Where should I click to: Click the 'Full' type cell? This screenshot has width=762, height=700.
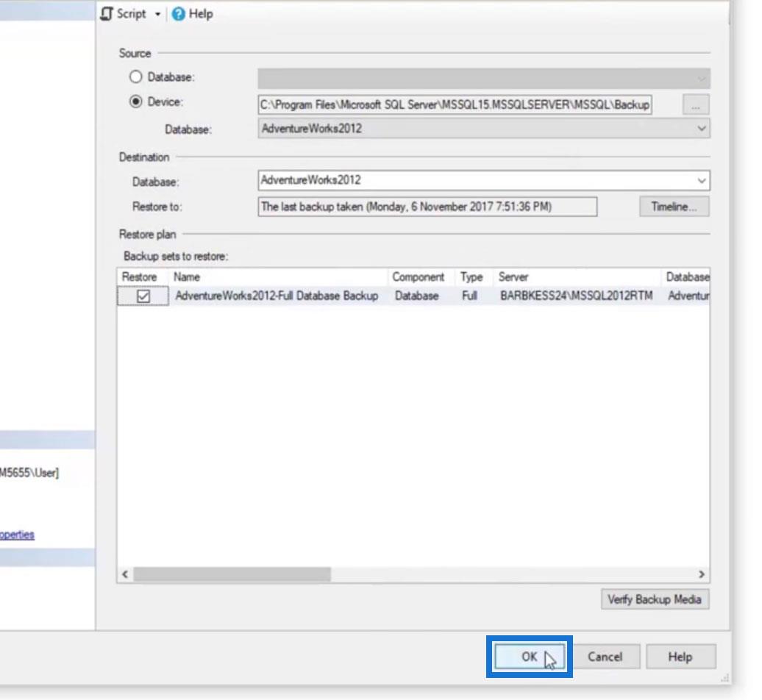[x=469, y=296]
